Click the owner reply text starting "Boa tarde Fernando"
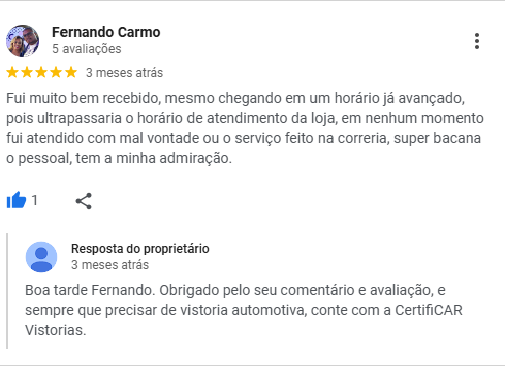The width and height of the screenshot is (506, 367). 244,310
